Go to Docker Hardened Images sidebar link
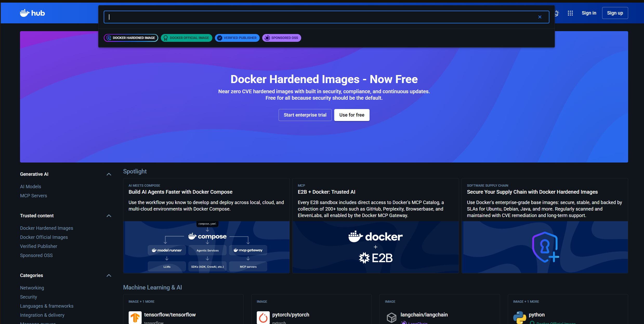Screen dimensions: 644x324 pos(47,228)
